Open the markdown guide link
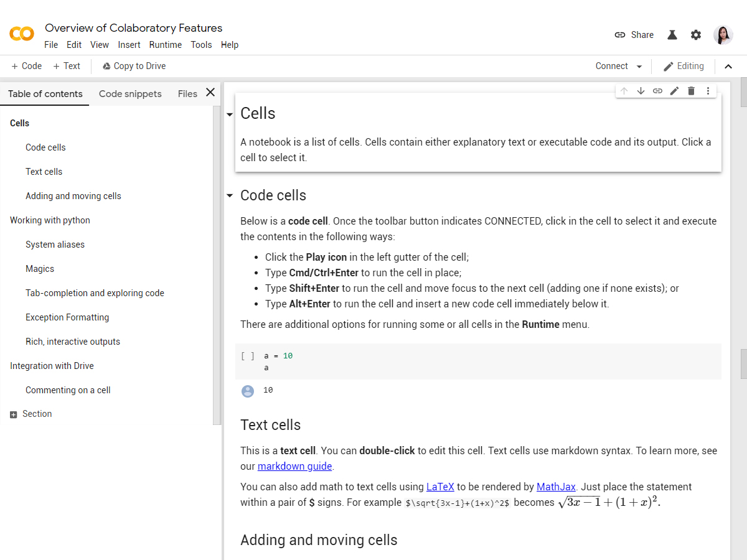Screen dimensions: 747x560 pyautogui.click(x=294, y=466)
